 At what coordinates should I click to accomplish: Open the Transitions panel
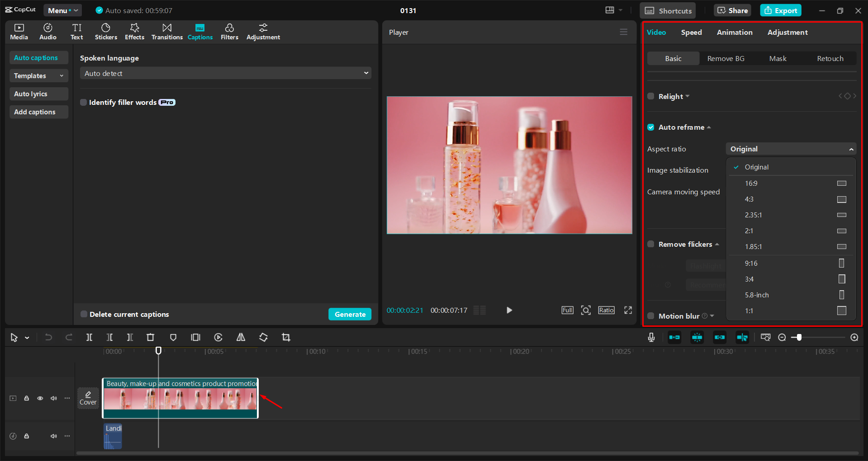click(167, 32)
